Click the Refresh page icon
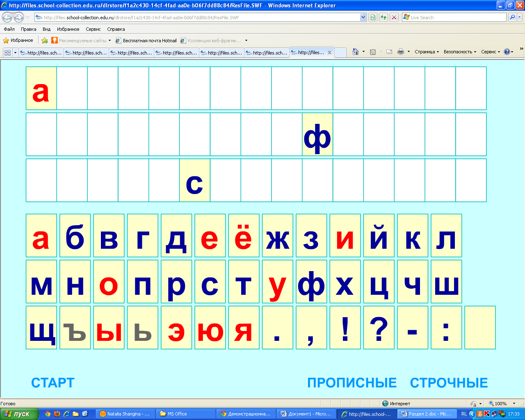This screenshot has height=420, width=525. (x=383, y=17)
